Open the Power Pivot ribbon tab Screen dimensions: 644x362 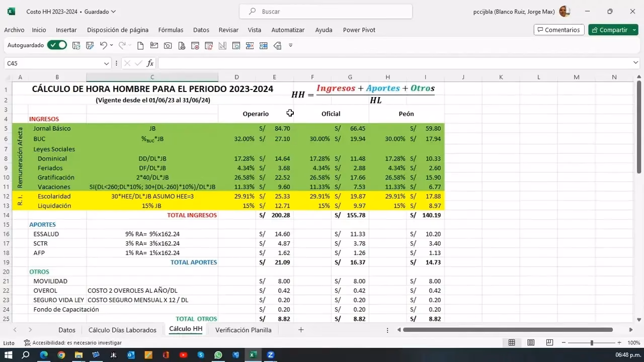coord(359,30)
